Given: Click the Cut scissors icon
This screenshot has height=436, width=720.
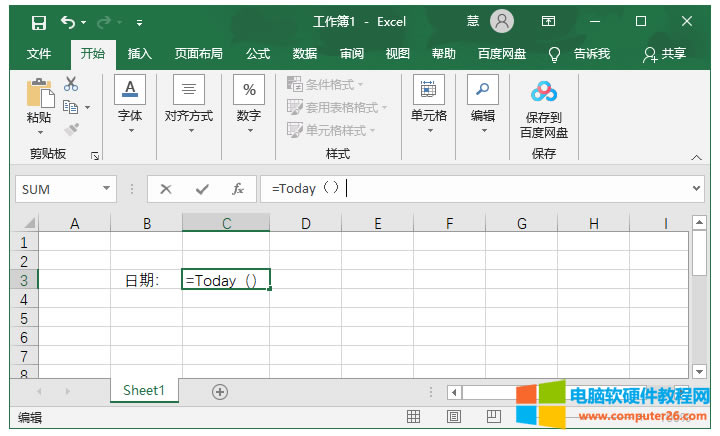Looking at the screenshot, I should tap(71, 84).
